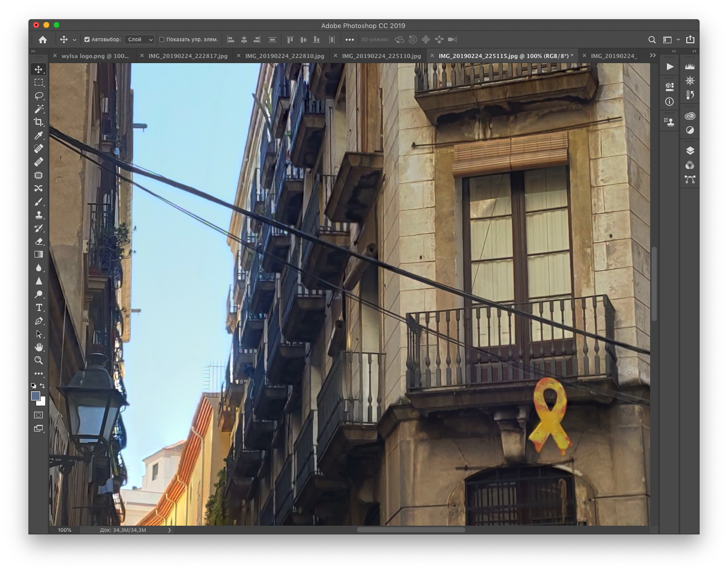The height and width of the screenshot is (572, 728).
Task: Open the foreground color swatch
Action: [36, 396]
